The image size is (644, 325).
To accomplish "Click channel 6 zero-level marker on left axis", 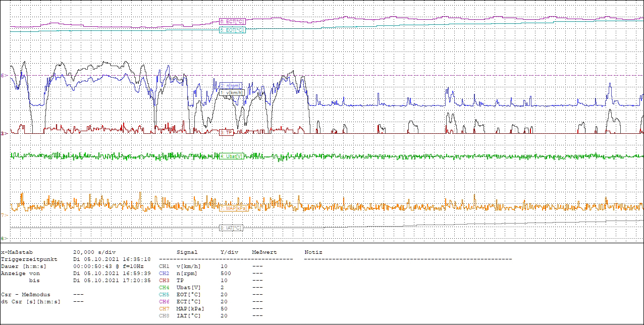I will [3, 76].
